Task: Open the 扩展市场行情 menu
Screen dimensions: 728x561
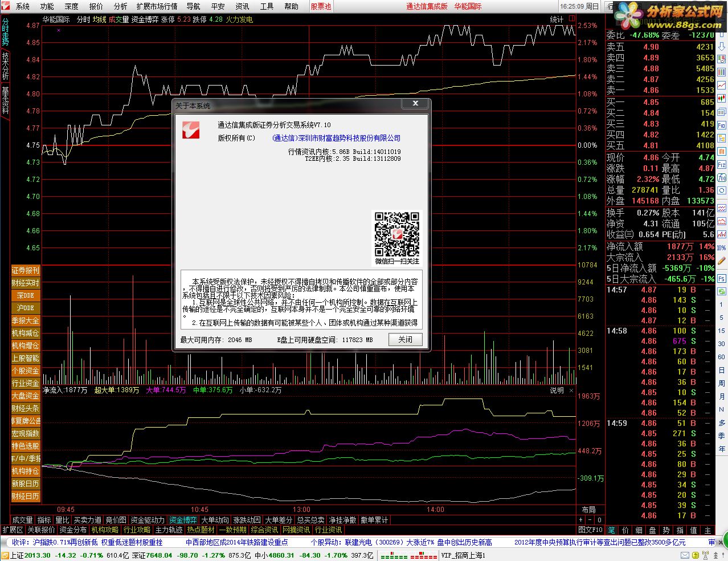Action: 157,6
